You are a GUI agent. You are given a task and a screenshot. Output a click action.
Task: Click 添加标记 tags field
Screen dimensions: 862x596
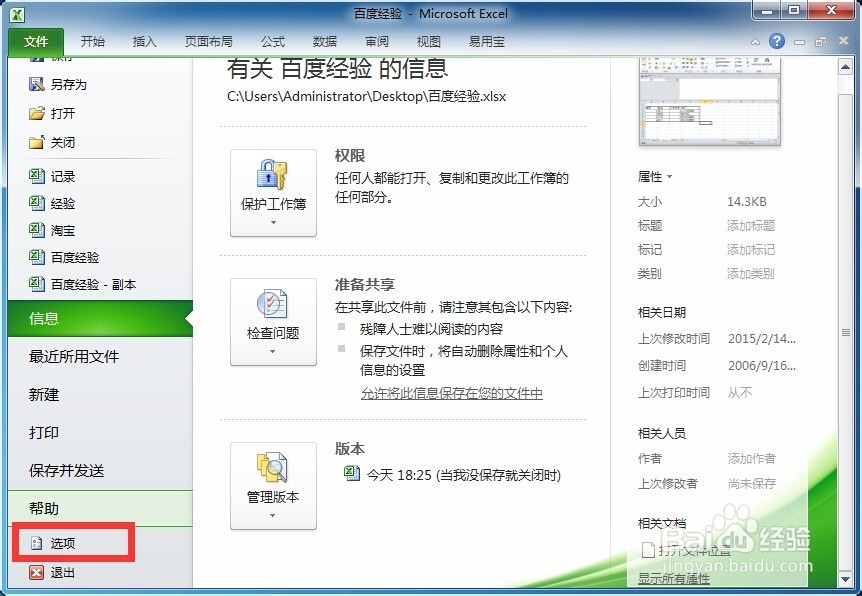point(751,250)
